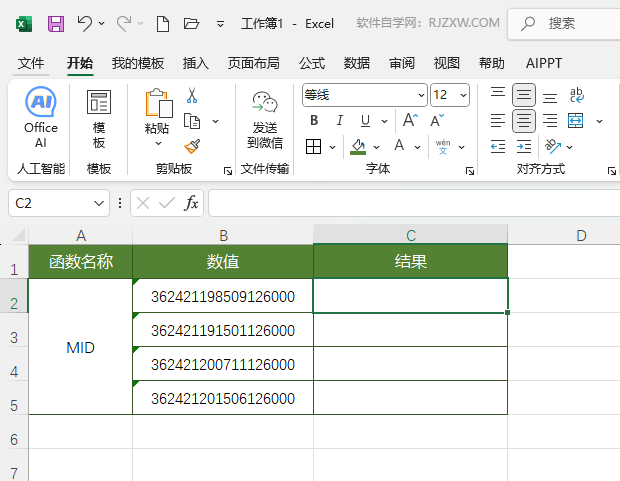Image resolution: width=620 pixels, height=481 pixels.
Task: Increase indent icon
Action: coord(524,147)
